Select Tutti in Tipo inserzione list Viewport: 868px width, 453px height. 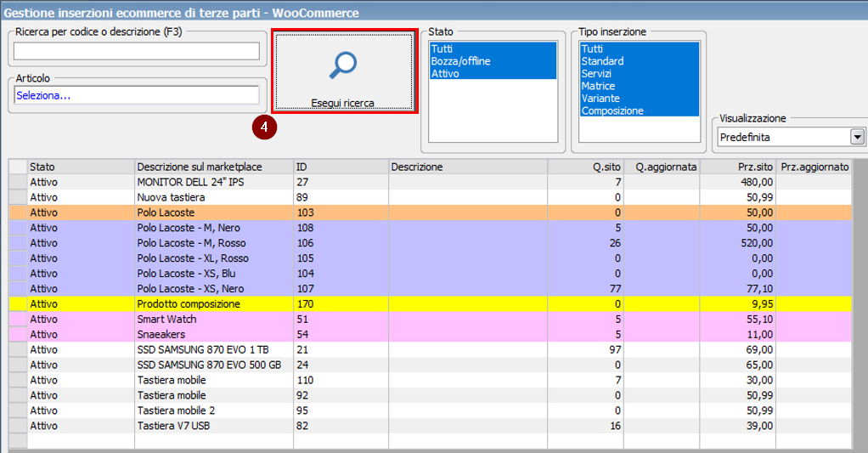pyautogui.click(x=640, y=48)
